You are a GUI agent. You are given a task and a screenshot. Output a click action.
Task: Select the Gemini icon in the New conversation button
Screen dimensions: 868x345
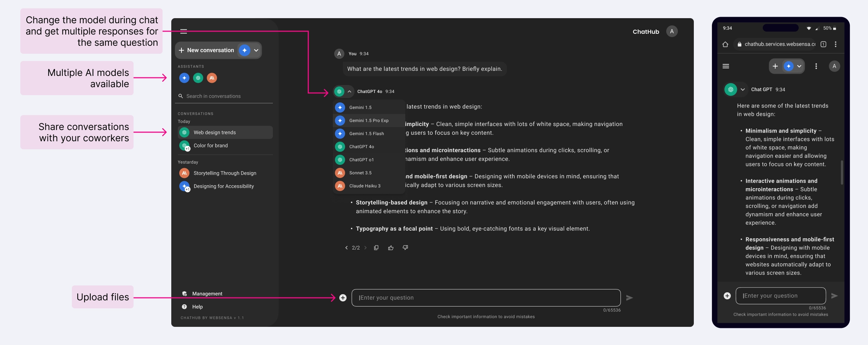245,50
